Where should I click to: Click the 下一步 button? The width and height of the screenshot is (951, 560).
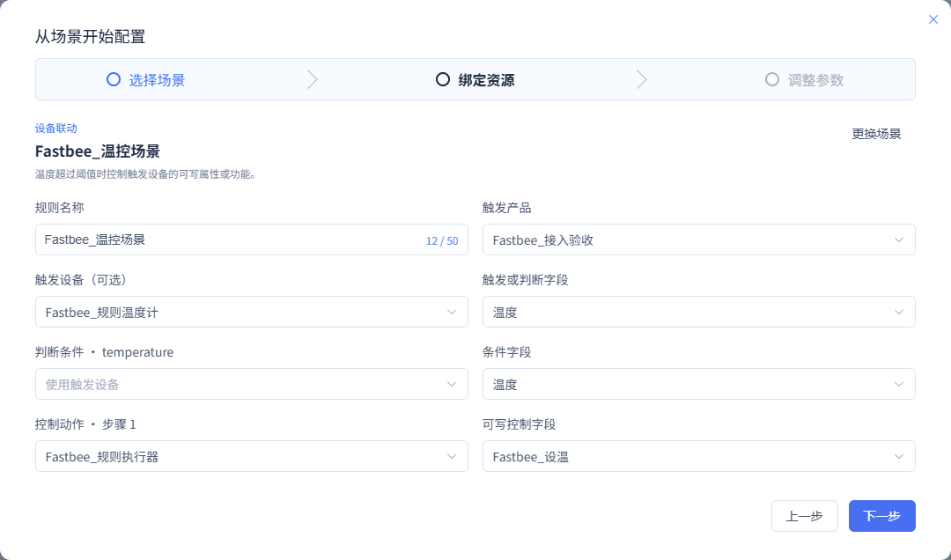point(881,516)
